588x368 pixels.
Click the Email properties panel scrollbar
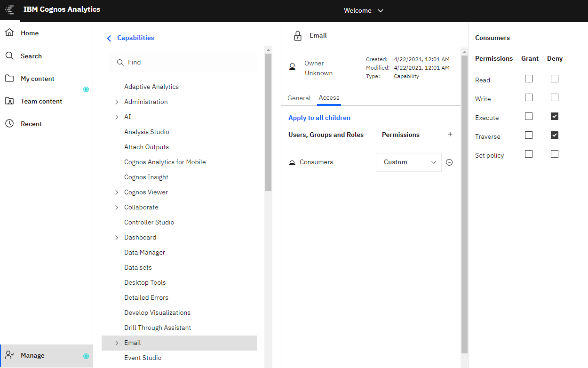point(464,205)
